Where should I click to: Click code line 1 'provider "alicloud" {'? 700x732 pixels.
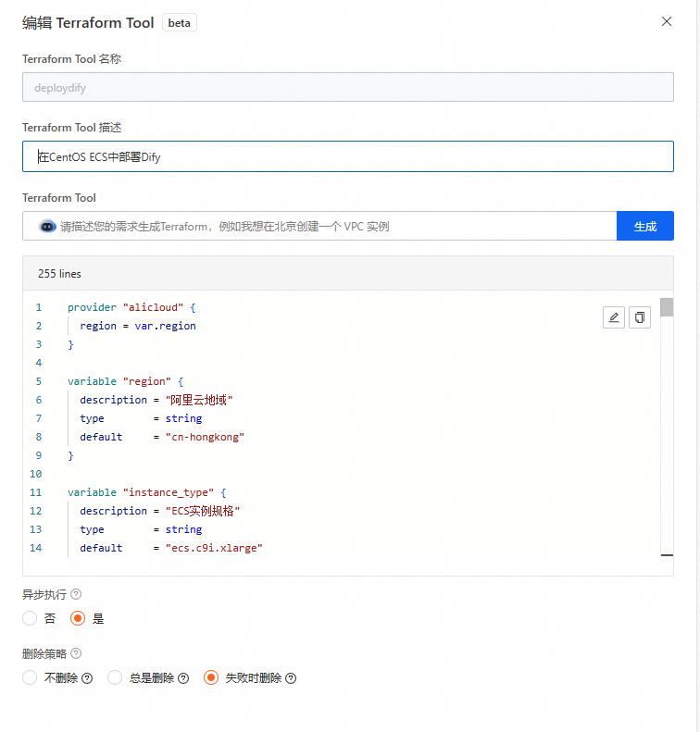click(131, 307)
